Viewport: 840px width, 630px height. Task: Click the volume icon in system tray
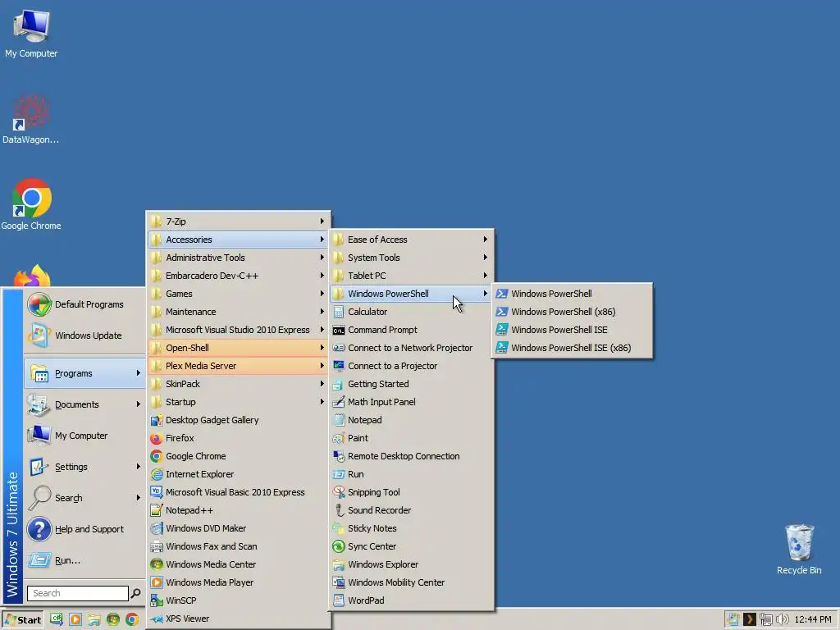coord(782,620)
